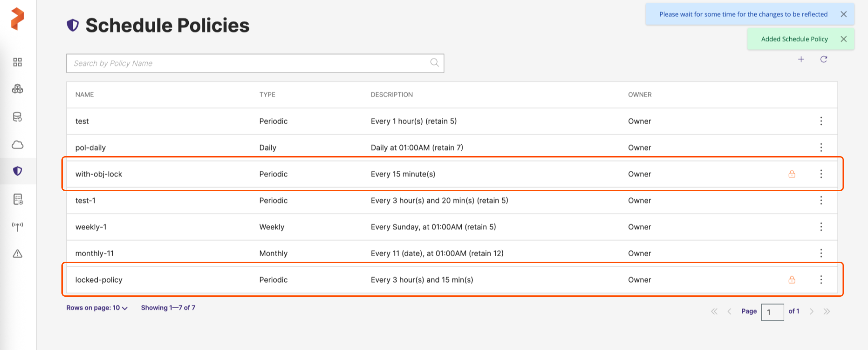Refresh the schedule policies list

(x=823, y=60)
